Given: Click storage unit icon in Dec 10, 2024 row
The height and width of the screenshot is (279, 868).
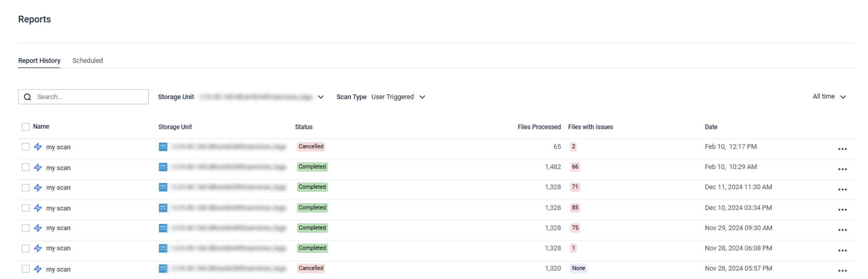Looking at the screenshot, I should (163, 208).
